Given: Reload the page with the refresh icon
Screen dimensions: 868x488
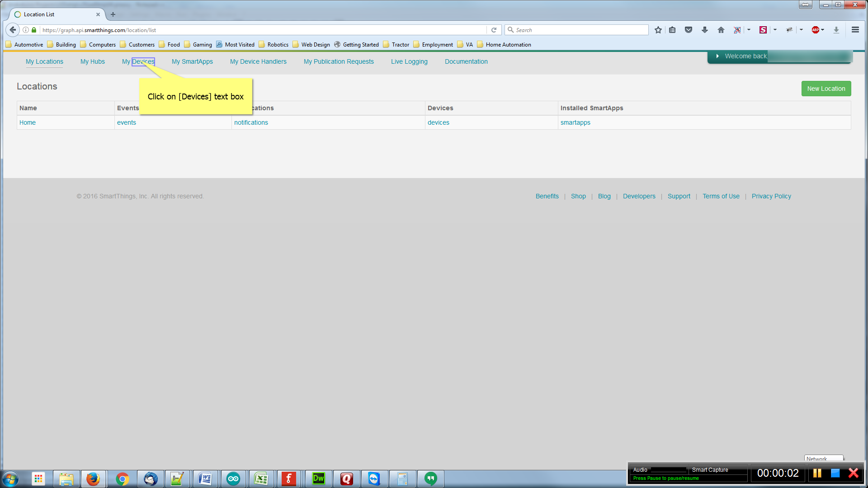Looking at the screenshot, I should tap(494, 30).
